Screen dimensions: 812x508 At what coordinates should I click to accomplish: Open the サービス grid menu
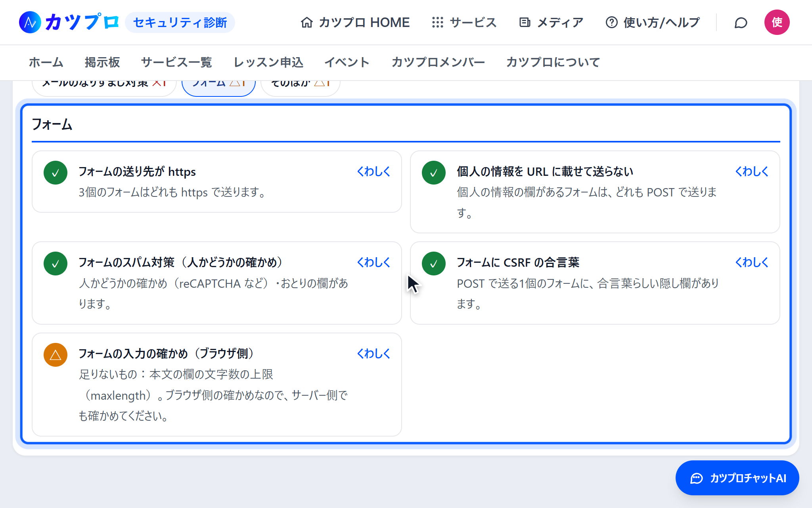coord(464,22)
